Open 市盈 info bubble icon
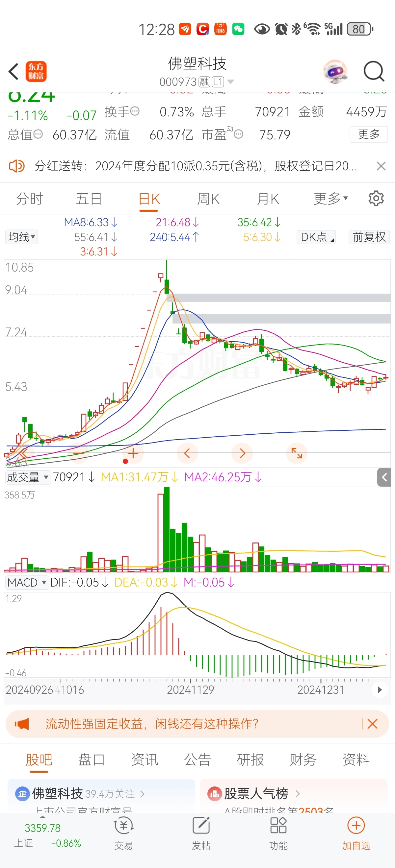395x868 pixels. (x=239, y=134)
